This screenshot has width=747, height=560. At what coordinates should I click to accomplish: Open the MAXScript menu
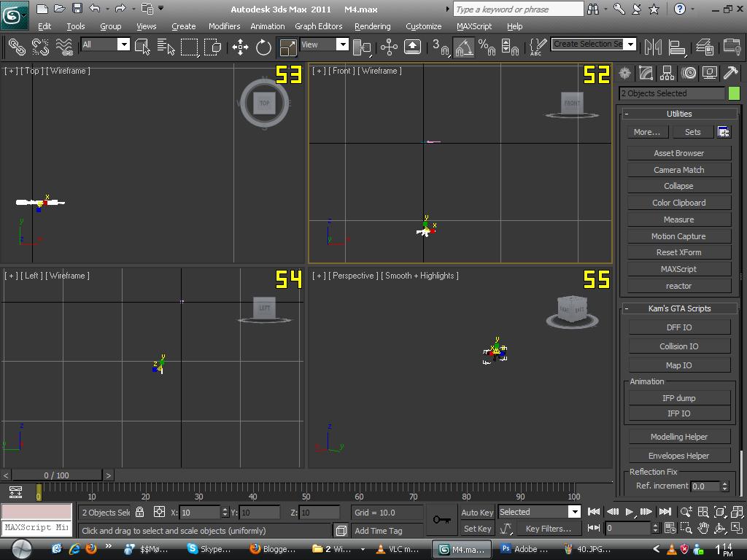click(474, 26)
